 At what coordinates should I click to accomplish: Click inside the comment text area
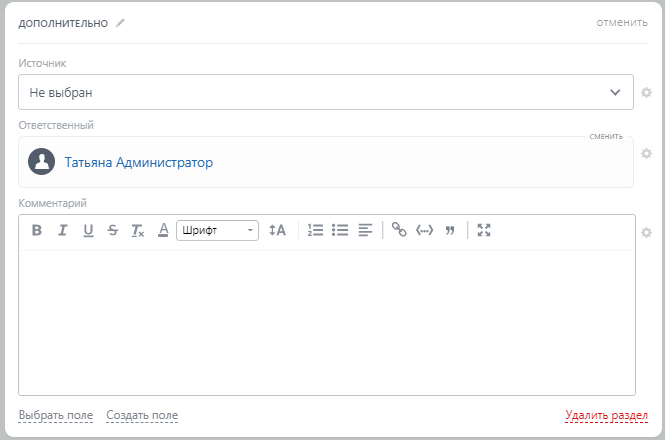[326, 320]
